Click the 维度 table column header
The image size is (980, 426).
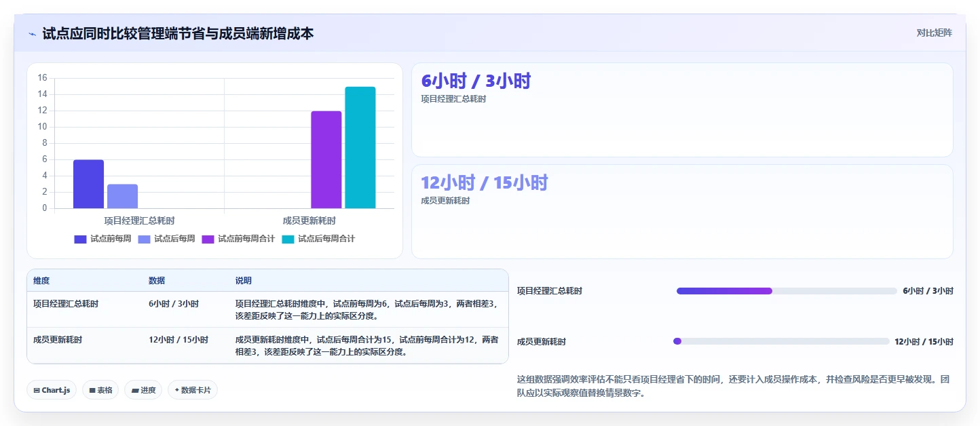coord(41,281)
